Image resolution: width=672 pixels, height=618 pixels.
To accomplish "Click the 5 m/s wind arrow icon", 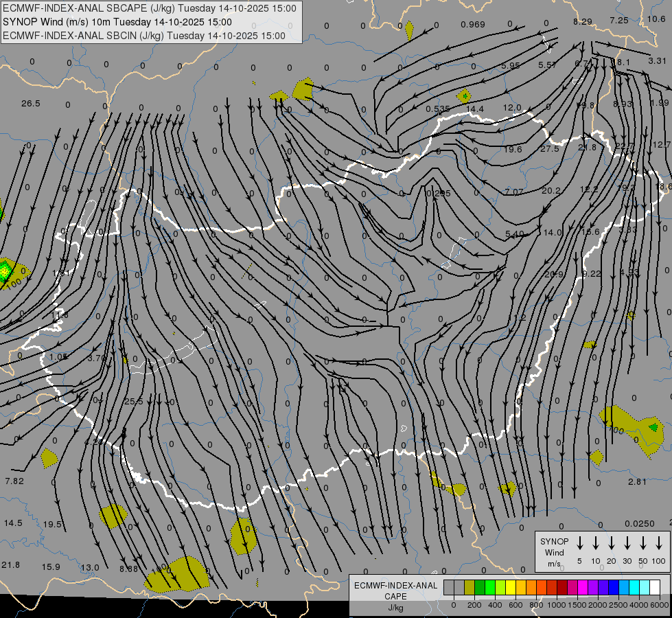I will (579, 543).
